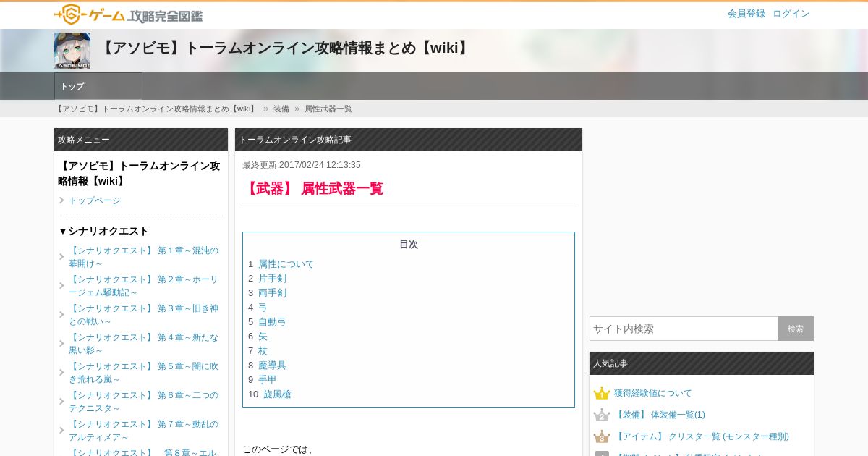Open トップページ in the sidebar menu
This screenshot has width=868, height=456.
click(x=95, y=200)
